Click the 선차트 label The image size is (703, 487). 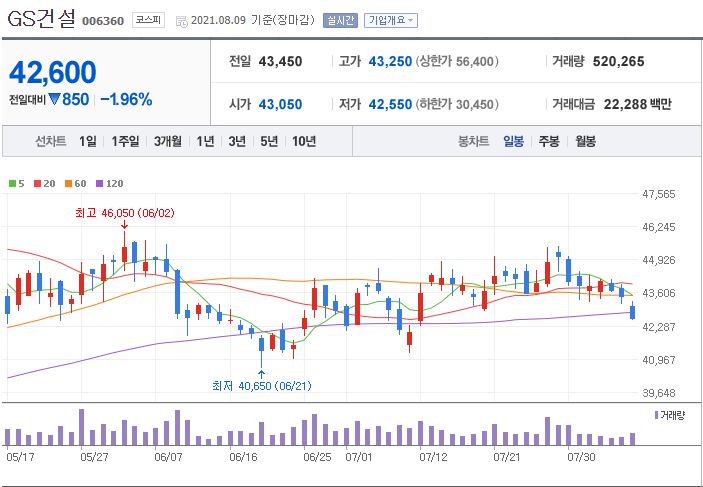(x=51, y=142)
